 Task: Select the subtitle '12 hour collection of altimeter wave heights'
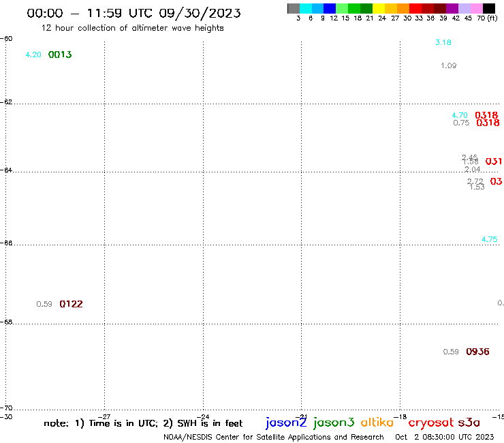click(x=132, y=28)
